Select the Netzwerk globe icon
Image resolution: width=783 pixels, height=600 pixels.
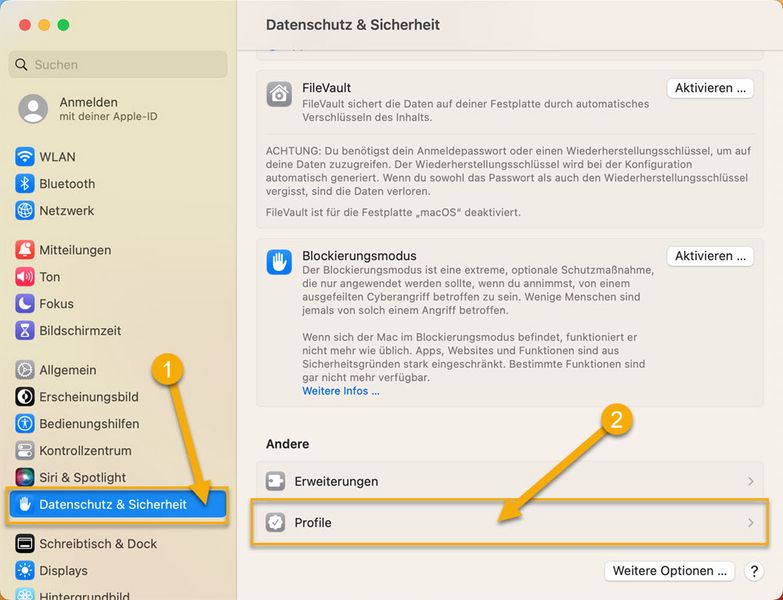pos(24,211)
